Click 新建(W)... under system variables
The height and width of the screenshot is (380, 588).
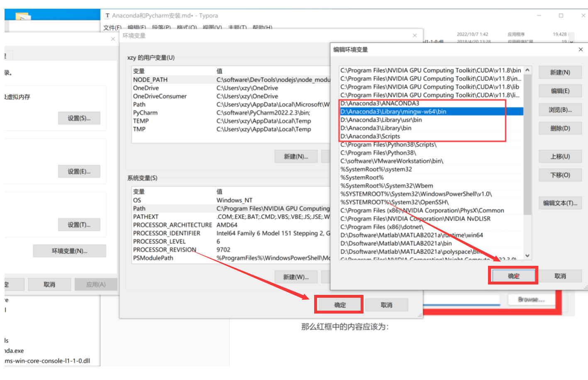point(296,277)
